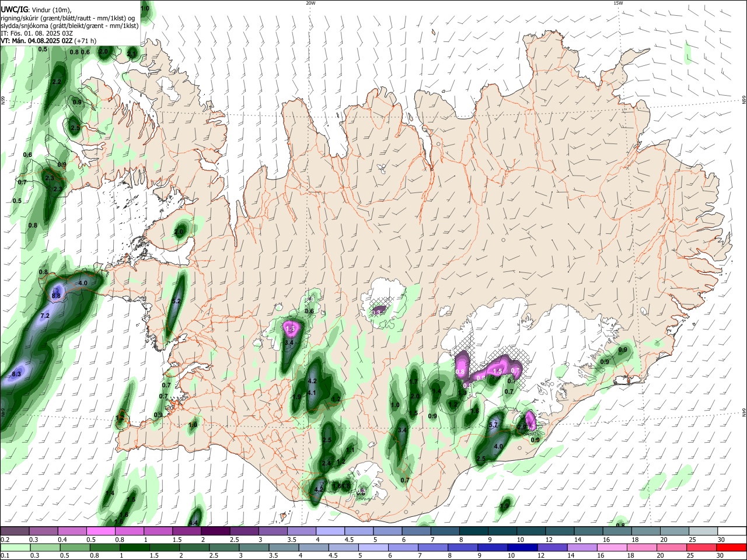Select the upper legend swatch starting at 6
The width and height of the screenshot is (747, 560).
pos(416,531)
